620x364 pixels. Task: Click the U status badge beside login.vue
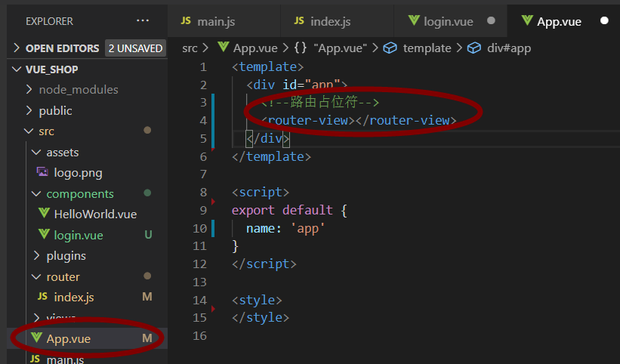pos(148,235)
